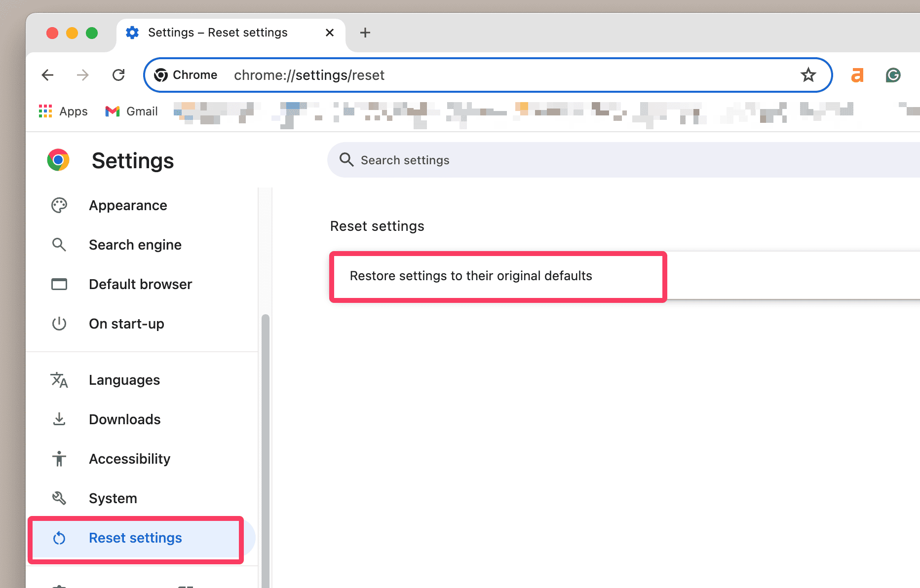
Task: Click the sidebar vertical scrollbar
Action: (x=266, y=444)
